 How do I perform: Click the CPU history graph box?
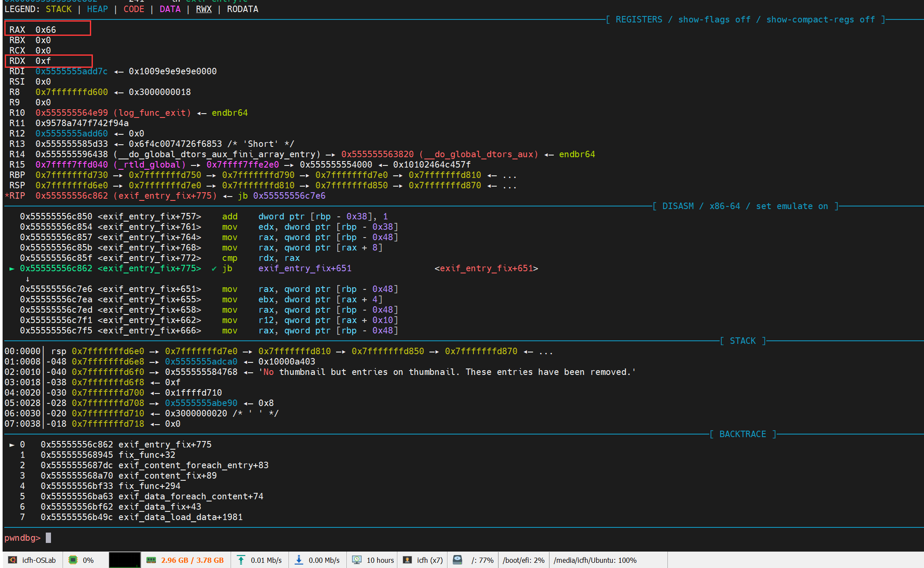coord(124,560)
